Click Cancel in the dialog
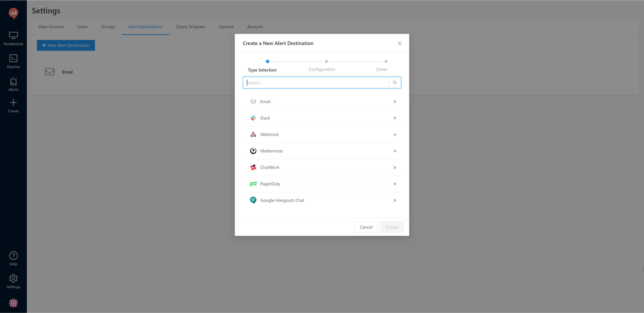The image size is (644, 313). [x=366, y=227]
